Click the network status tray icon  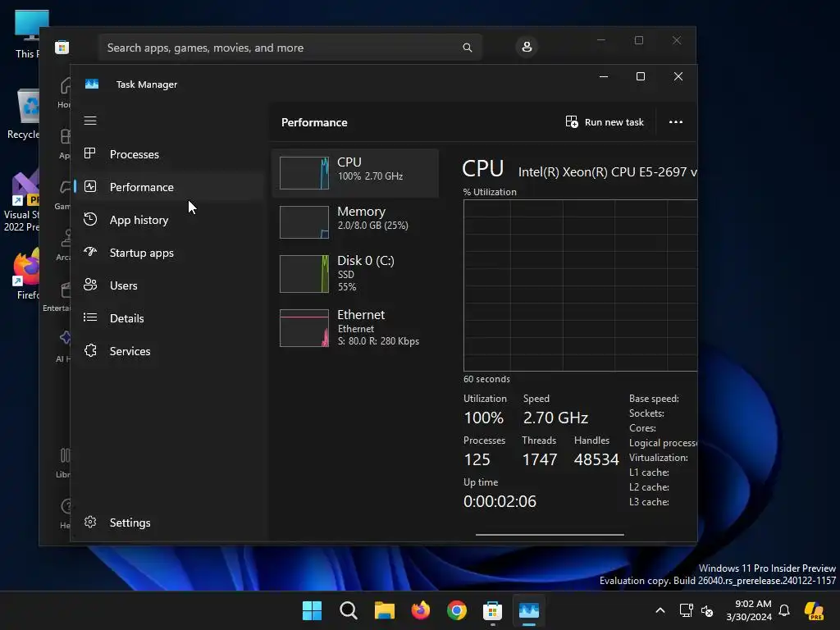click(x=686, y=610)
